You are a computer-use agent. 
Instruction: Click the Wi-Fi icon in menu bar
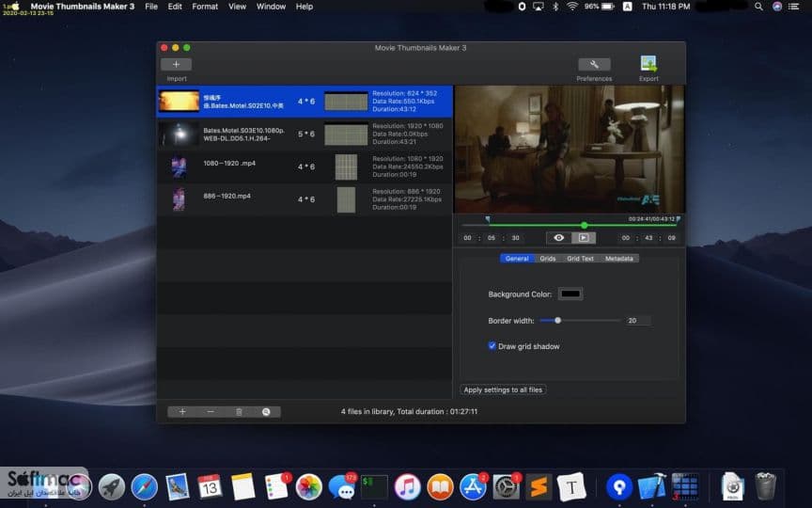click(571, 7)
